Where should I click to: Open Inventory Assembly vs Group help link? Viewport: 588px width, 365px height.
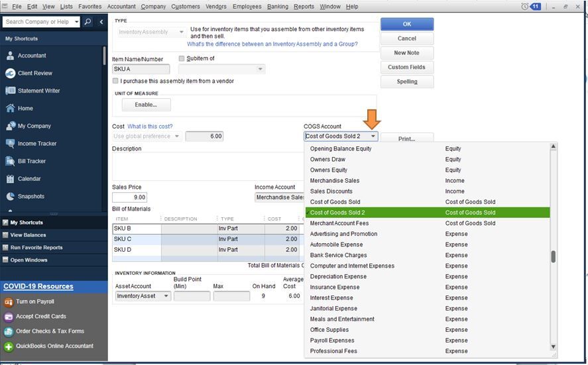click(x=272, y=44)
